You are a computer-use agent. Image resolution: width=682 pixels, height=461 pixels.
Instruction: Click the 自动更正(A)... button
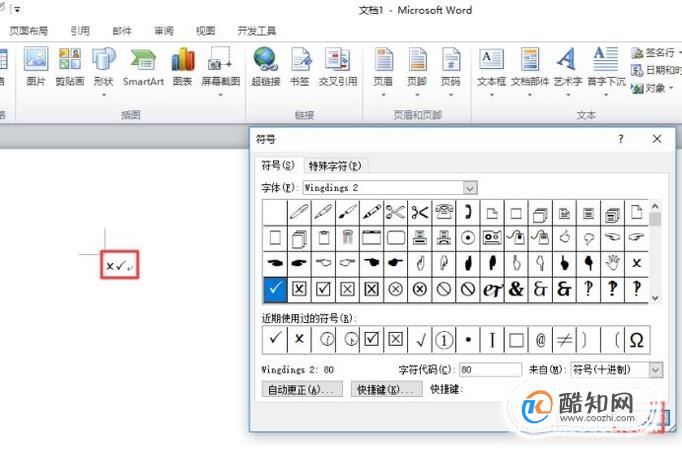[x=302, y=389]
